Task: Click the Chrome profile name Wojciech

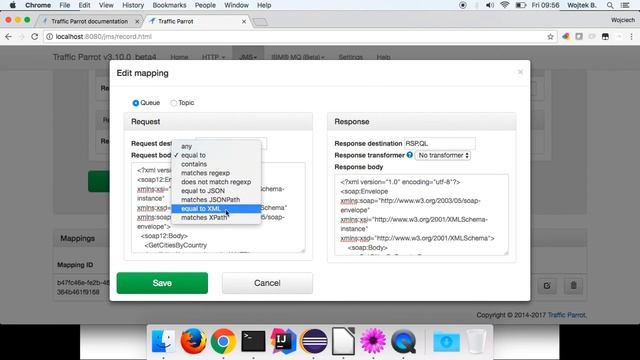Action: tap(623, 20)
